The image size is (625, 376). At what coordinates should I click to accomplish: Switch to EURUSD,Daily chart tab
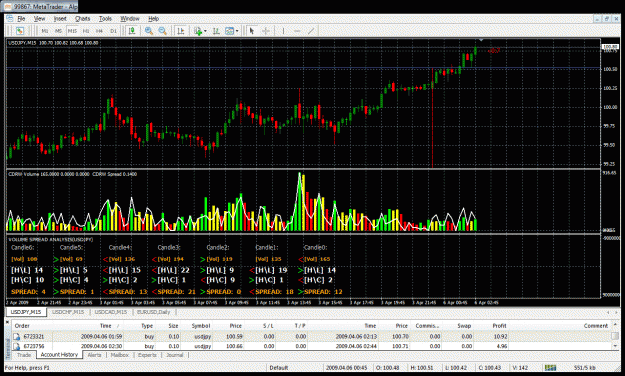153,312
